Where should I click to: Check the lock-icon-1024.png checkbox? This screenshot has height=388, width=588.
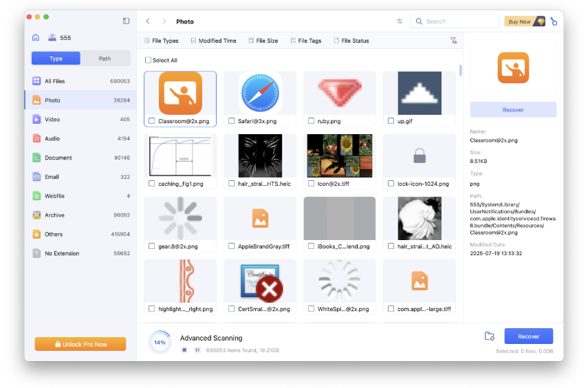391,184
